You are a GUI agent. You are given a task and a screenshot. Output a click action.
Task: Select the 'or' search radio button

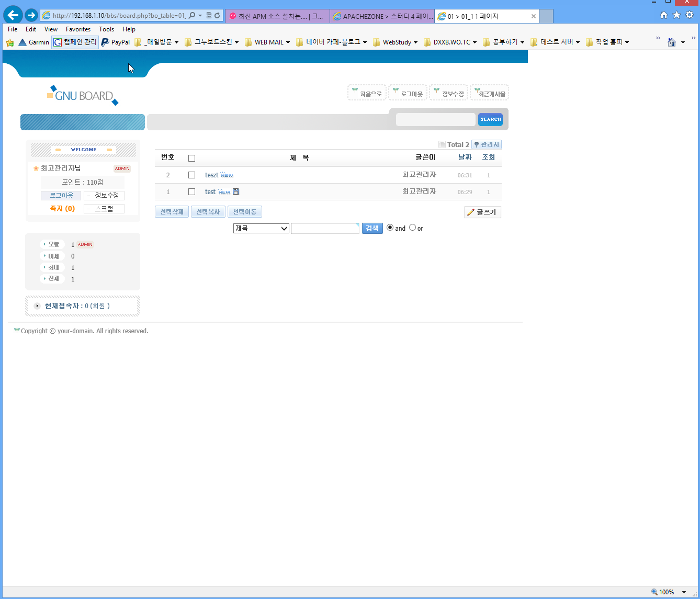pyautogui.click(x=412, y=228)
